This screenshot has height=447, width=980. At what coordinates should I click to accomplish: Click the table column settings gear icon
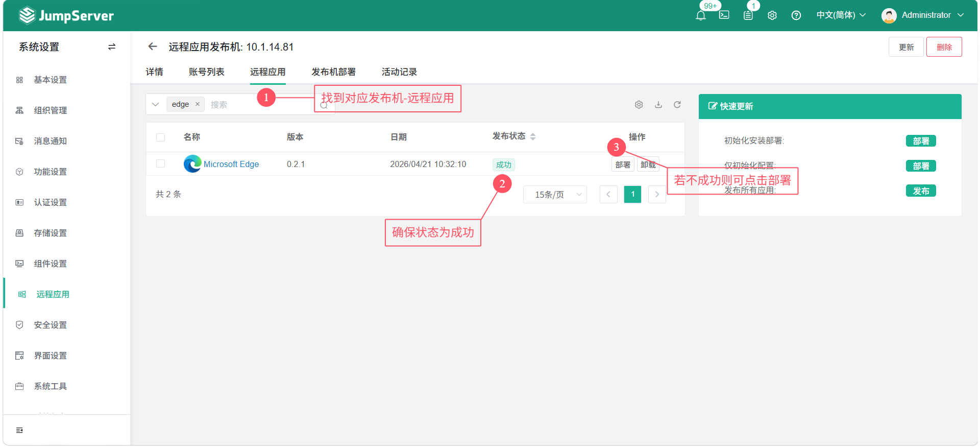click(639, 105)
